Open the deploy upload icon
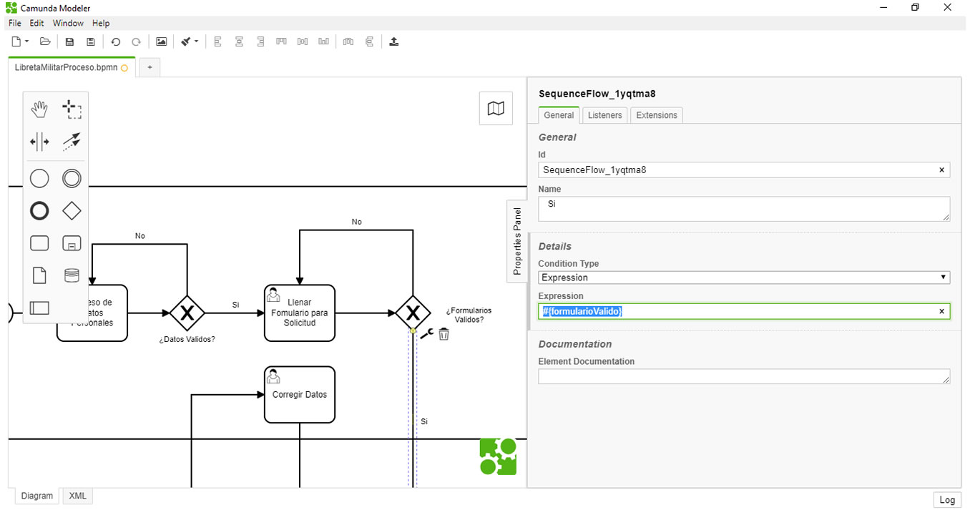This screenshot has height=515, width=980. pyautogui.click(x=393, y=41)
